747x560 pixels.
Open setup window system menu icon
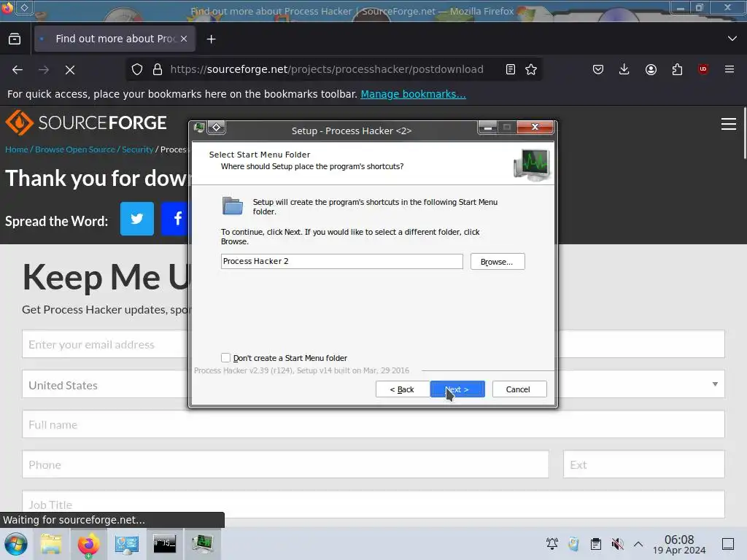(x=200, y=127)
